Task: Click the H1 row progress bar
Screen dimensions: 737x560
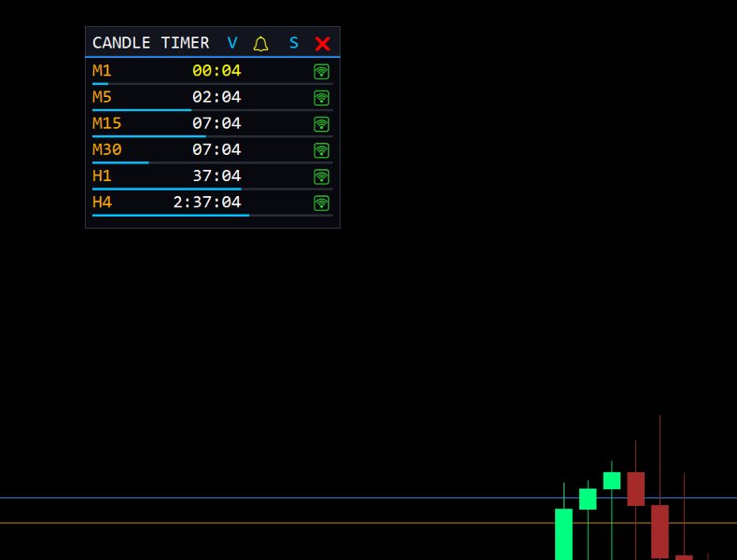Action: (x=213, y=189)
